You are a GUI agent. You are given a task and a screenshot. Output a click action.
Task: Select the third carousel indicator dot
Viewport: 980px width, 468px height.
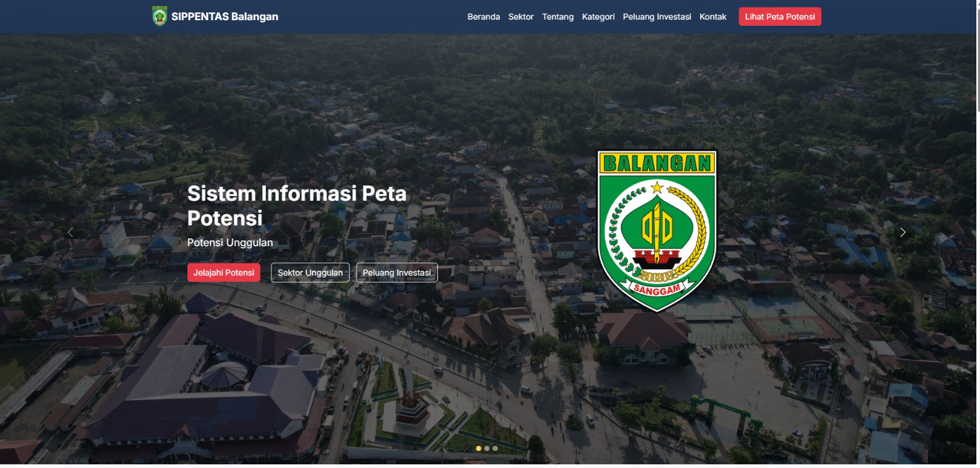point(495,448)
